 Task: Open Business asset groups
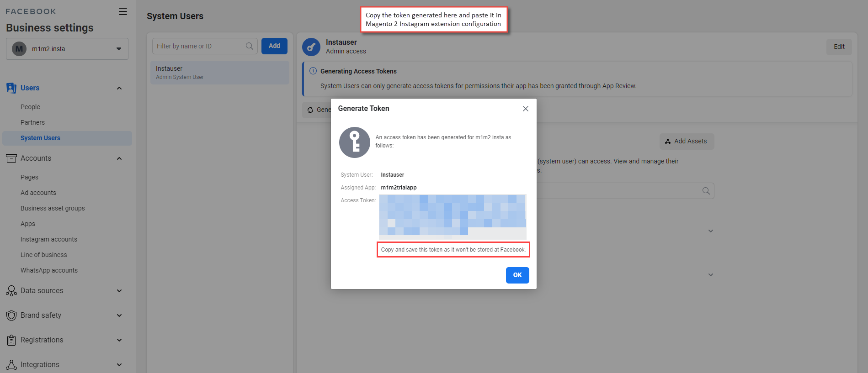[x=53, y=208]
